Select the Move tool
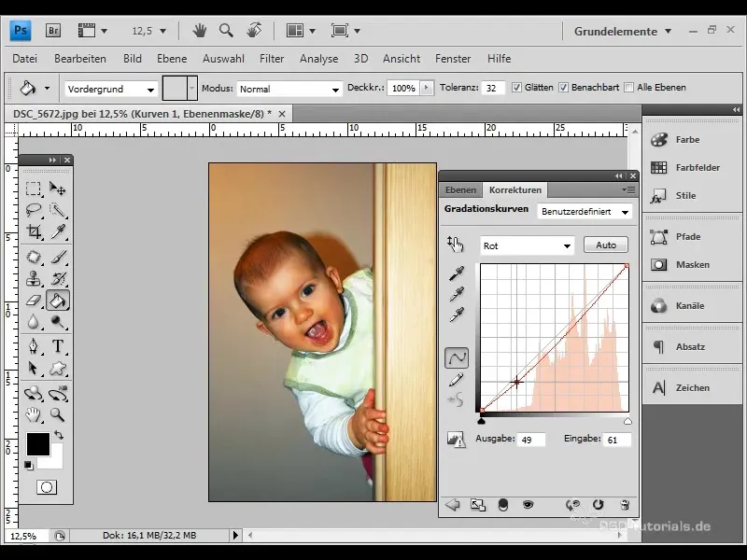 click(58, 189)
